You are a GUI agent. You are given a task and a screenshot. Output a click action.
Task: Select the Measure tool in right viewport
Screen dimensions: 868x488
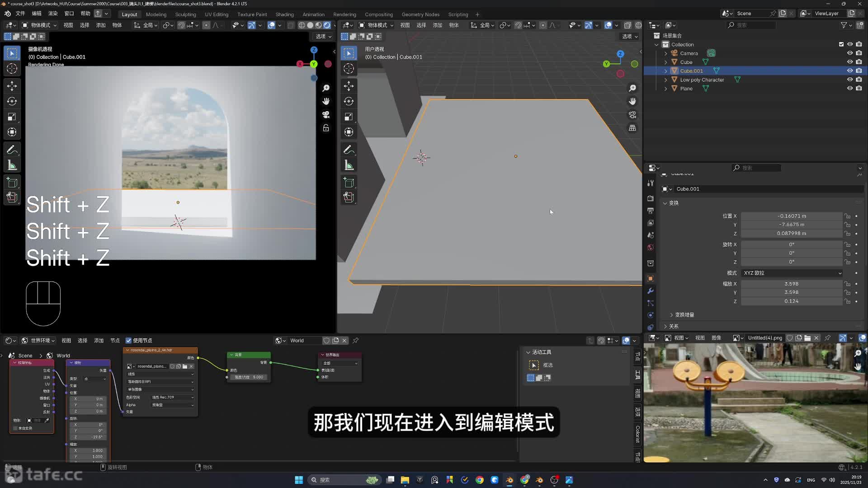pyautogui.click(x=349, y=165)
